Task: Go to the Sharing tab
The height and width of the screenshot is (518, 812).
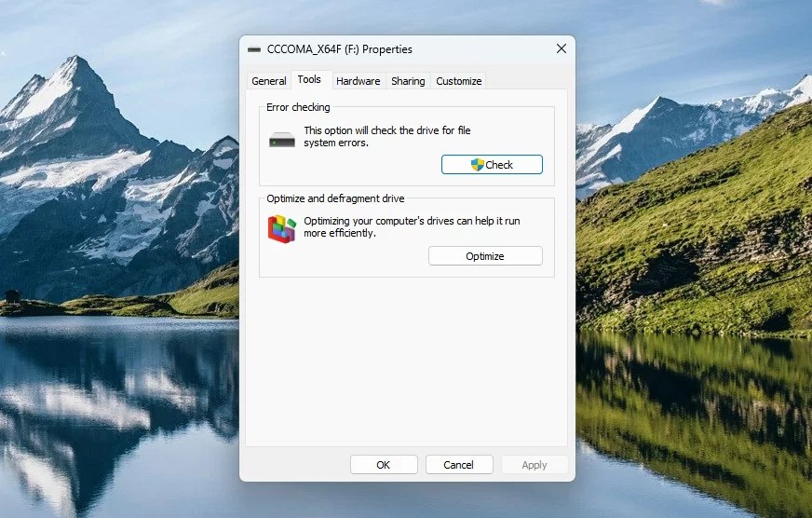Action: pos(408,81)
